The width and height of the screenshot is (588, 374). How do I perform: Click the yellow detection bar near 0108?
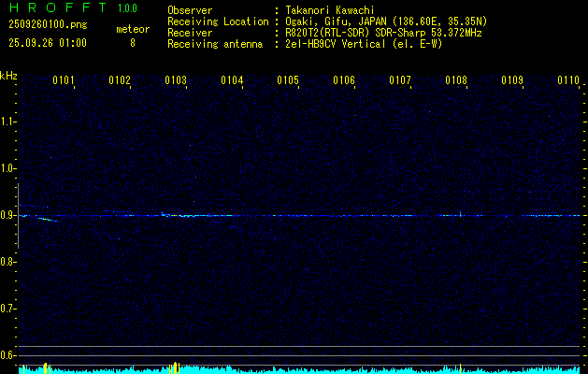[461, 368]
